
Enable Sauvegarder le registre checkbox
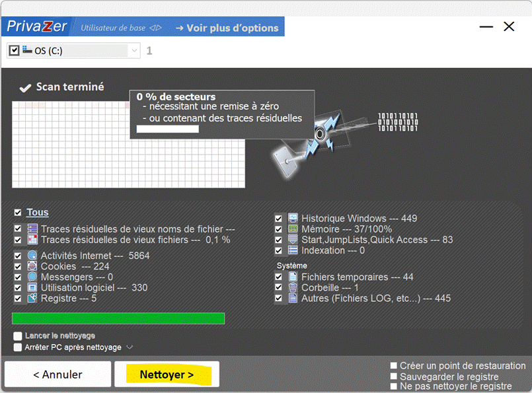(394, 376)
